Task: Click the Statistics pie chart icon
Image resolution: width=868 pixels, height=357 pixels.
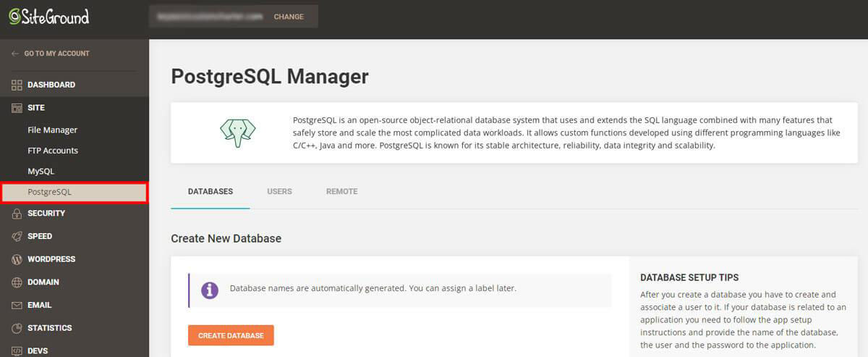Action: pyautogui.click(x=17, y=328)
